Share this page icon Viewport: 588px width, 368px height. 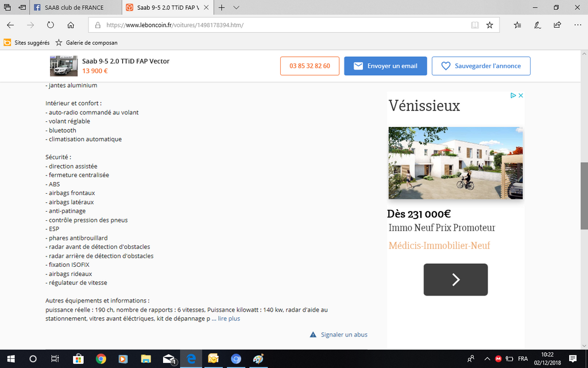tap(557, 25)
